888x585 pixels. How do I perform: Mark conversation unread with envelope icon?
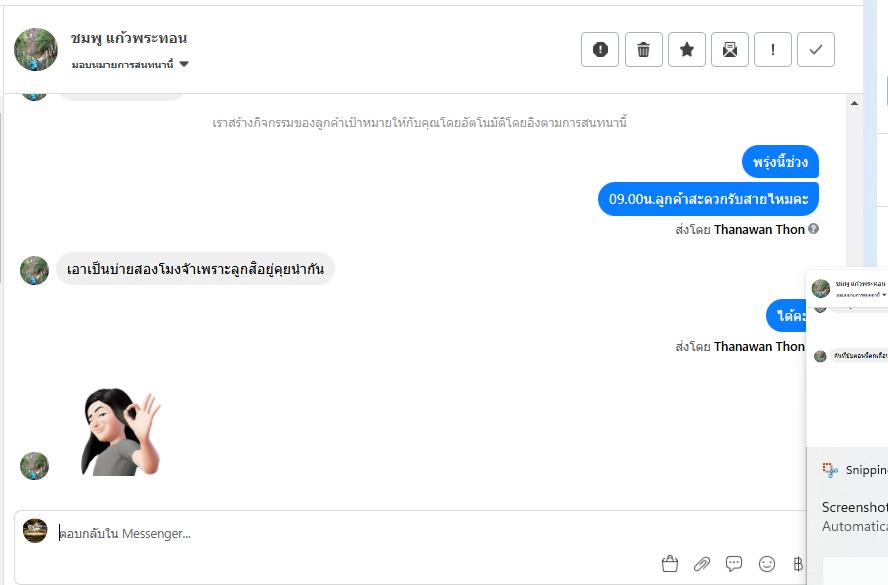[x=729, y=50]
